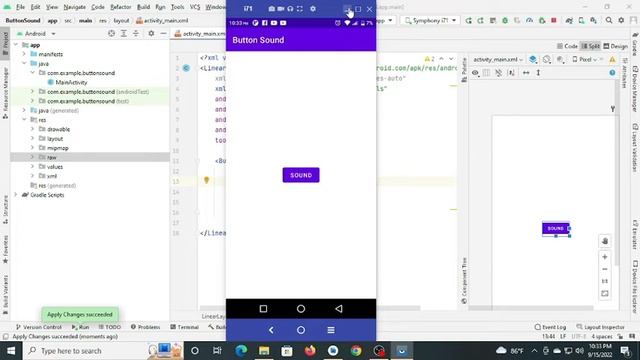The image size is (640, 360).
Task: Open the Refactor menu
Action: tap(121, 7)
